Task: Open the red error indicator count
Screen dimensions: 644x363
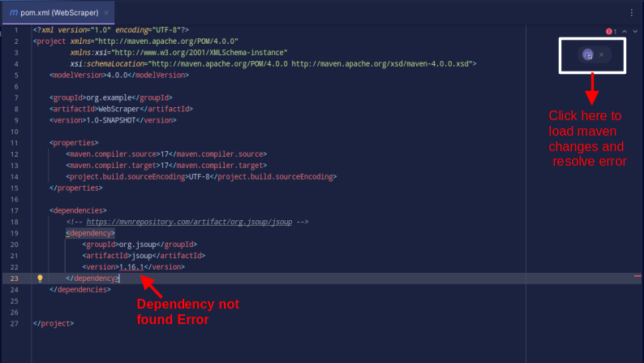Action: (611, 32)
